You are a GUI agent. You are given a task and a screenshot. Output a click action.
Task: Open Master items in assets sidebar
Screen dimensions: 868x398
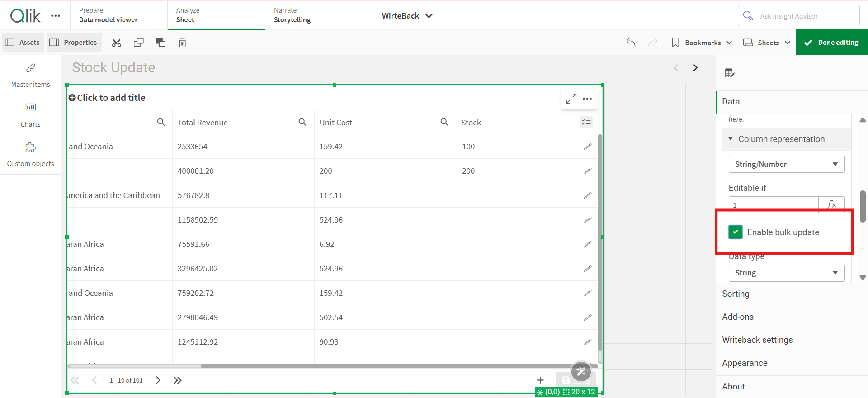tap(31, 75)
